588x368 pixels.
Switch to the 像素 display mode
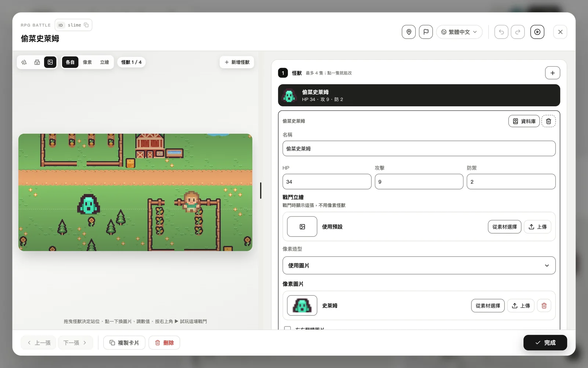pyautogui.click(x=87, y=62)
